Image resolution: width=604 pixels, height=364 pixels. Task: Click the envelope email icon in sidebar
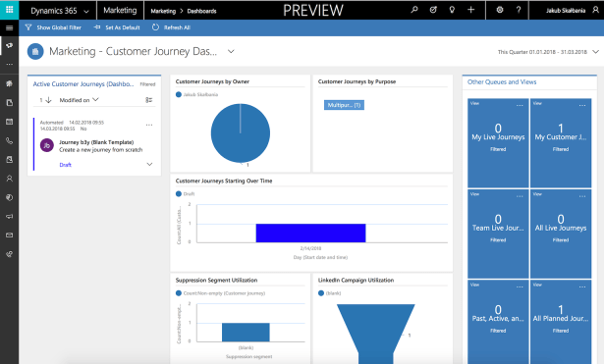9,235
